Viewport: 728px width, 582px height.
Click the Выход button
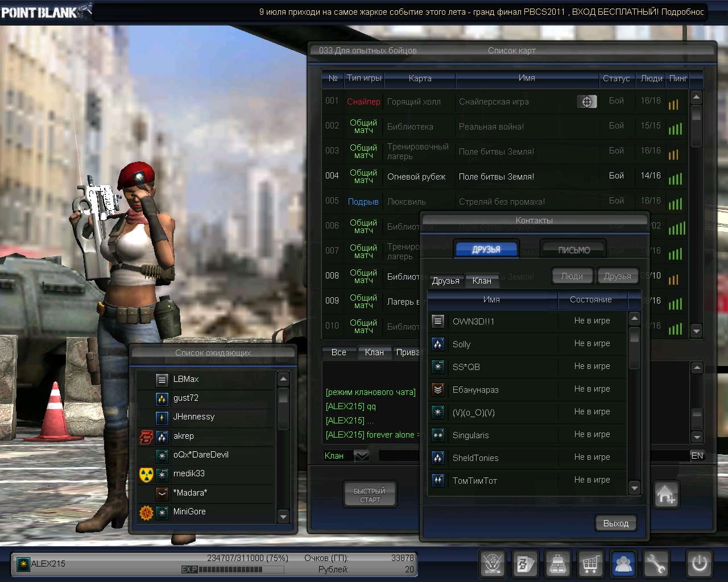click(616, 523)
